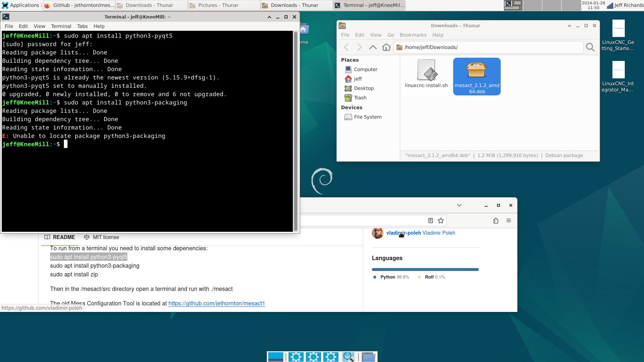
Task: Open Thunar Help menu
Action: [x=438, y=35]
